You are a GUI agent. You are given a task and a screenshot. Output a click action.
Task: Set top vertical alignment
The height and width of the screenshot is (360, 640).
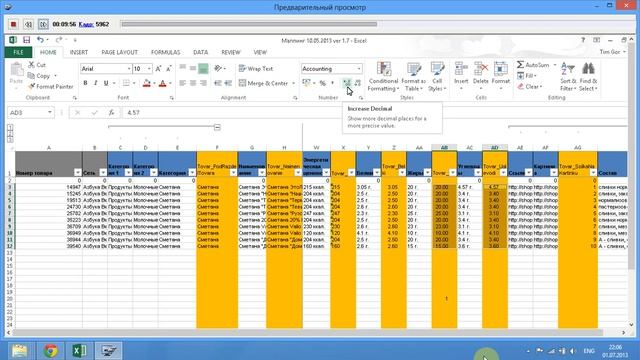tap(182, 68)
